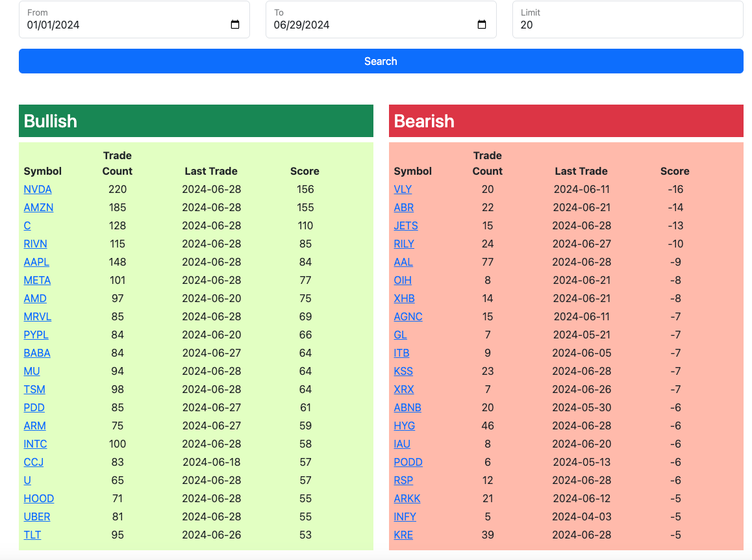Open the RSP ticker link
This screenshot has width=752, height=560.
coord(403,480)
